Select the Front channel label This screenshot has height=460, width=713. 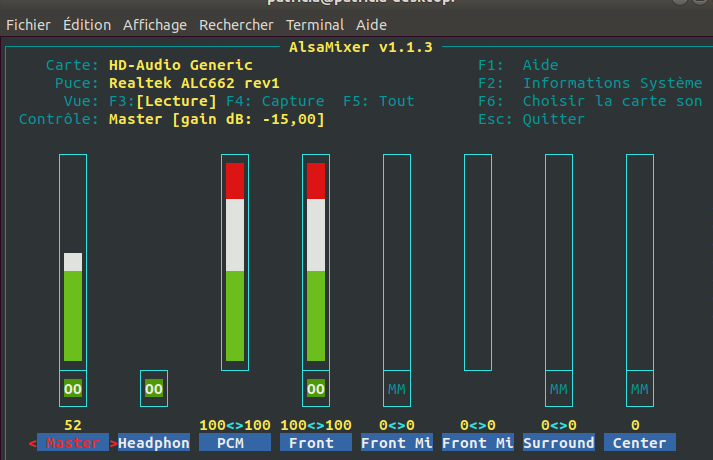[x=316, y=443]
